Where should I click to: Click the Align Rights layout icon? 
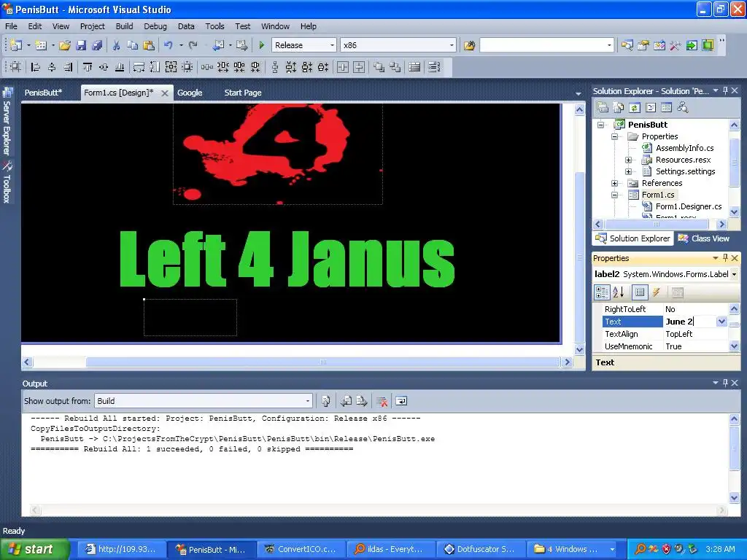pyautogui.click(x=68, y=67)
